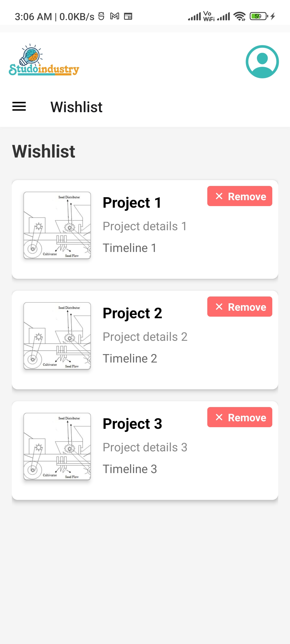The width and height of the screenshot is (290, 644).
Task: Tap the calendar notification icon in status bar
Action: pyautogui.click(x=128, y=16)
